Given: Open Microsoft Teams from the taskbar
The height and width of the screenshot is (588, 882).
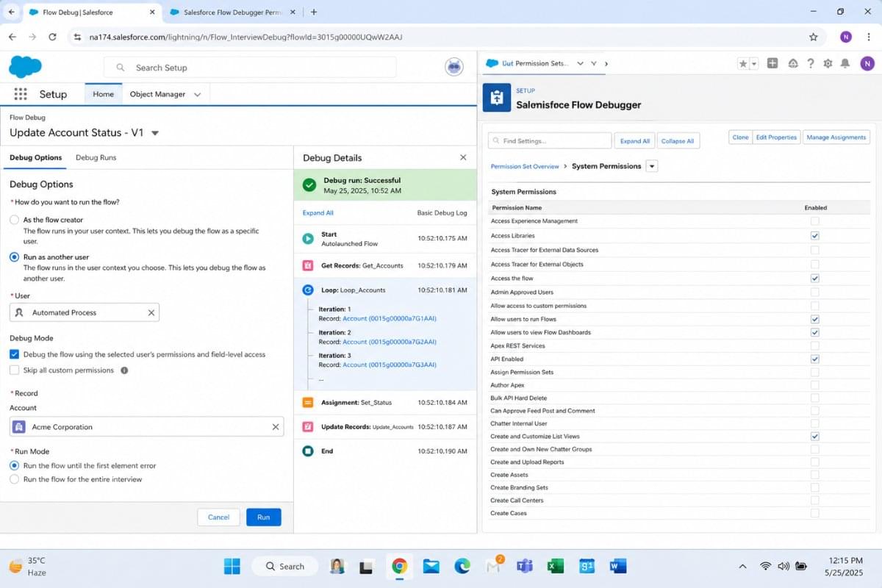Looking at the screenshot, I should pos(524,566).
